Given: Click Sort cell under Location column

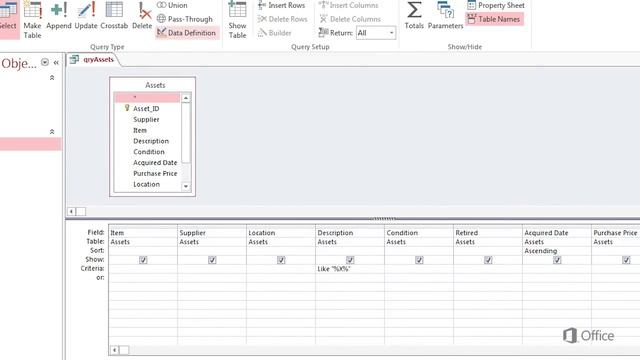Looking at the screenshot, I should [x=281, y=251].
